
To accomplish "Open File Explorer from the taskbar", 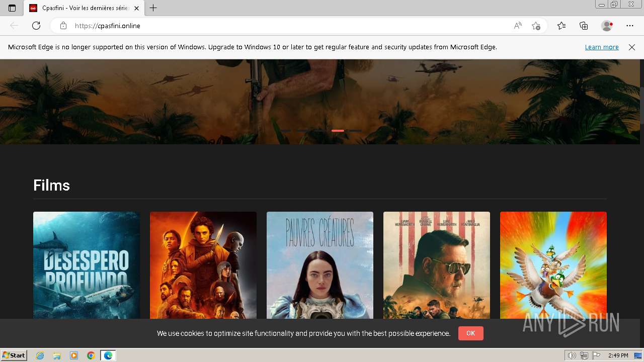I will [57, 355].
